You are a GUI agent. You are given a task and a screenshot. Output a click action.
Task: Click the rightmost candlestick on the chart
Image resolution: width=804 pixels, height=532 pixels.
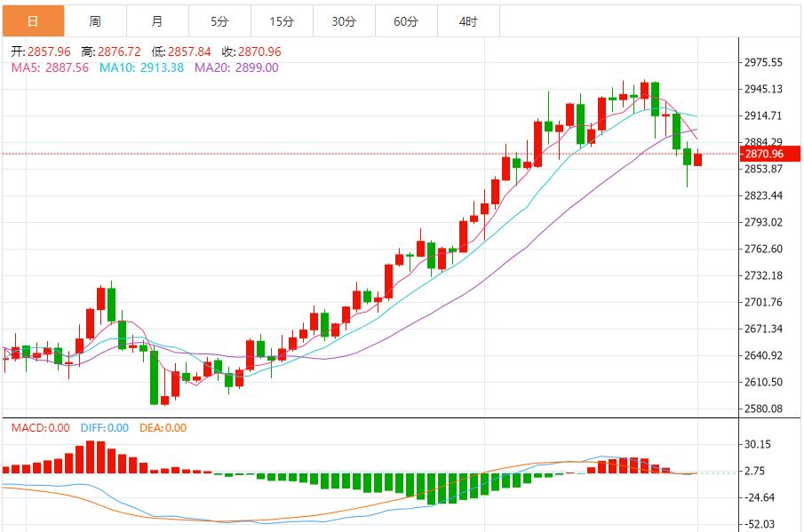point(698,159)
